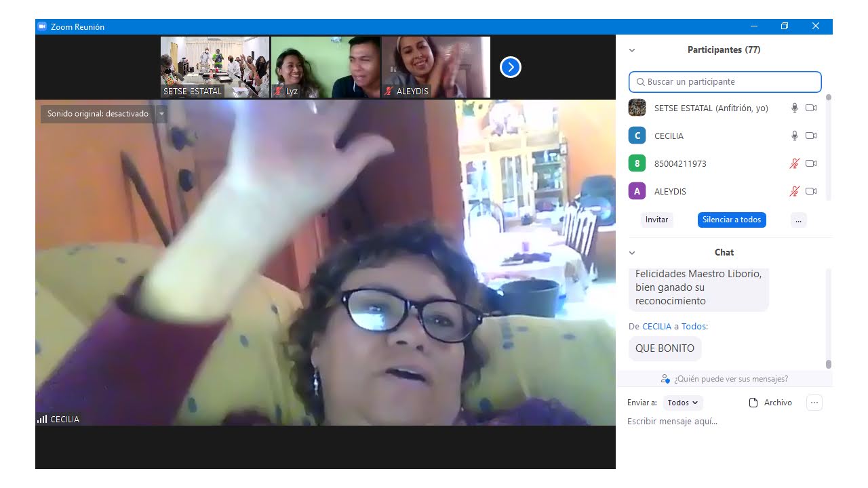Click CECILIA signal strength icon
868x488 pixels.
(42, 420)
